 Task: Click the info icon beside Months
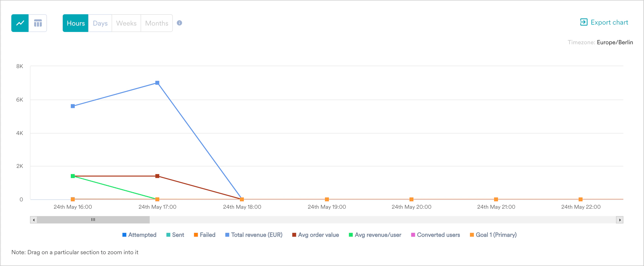coord(179,23)
